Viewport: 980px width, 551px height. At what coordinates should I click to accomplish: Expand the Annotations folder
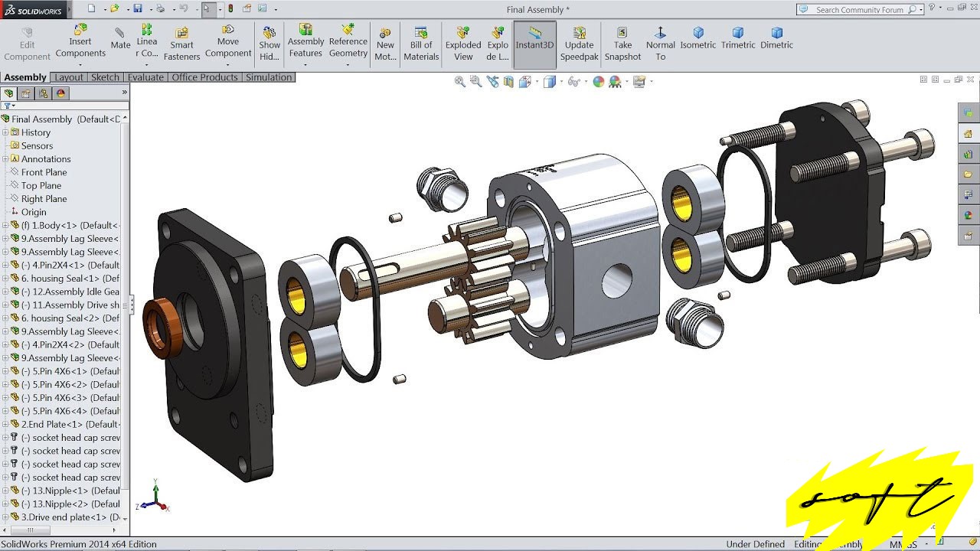pos(5,158)
